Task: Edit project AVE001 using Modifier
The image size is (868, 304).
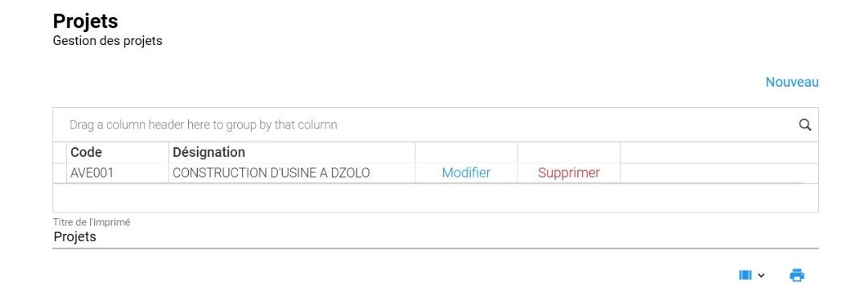Action: [466, 173]
